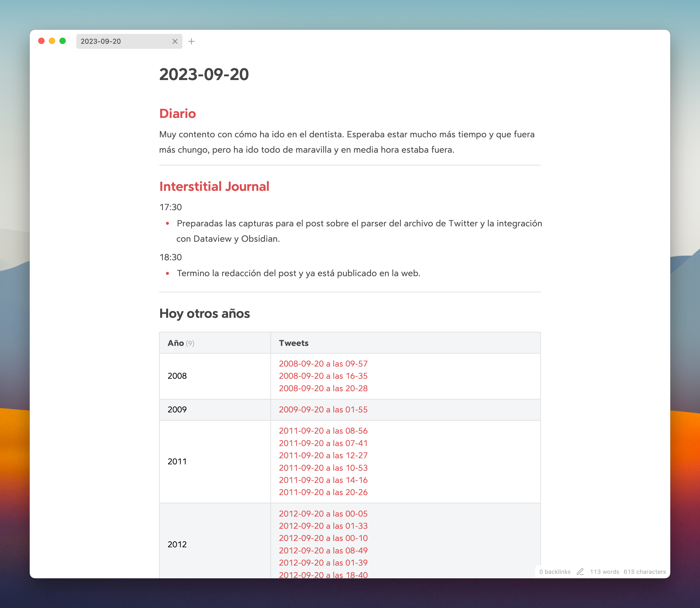
Task: Open tweet 2008-09-20 a las 16-35
Action: (x=323, y=376)
